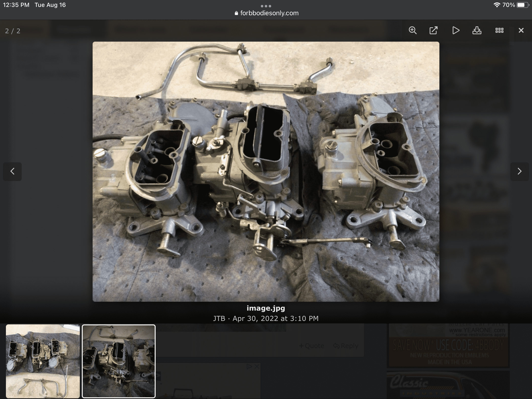Start slideshow with play icon
Image resolution: width=532 pixels, height=399 pixels.
[x=456, y=31]
